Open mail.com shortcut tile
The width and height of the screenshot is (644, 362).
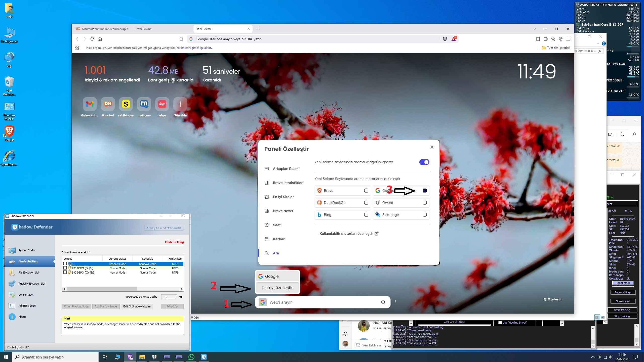(x=144, y=104)
